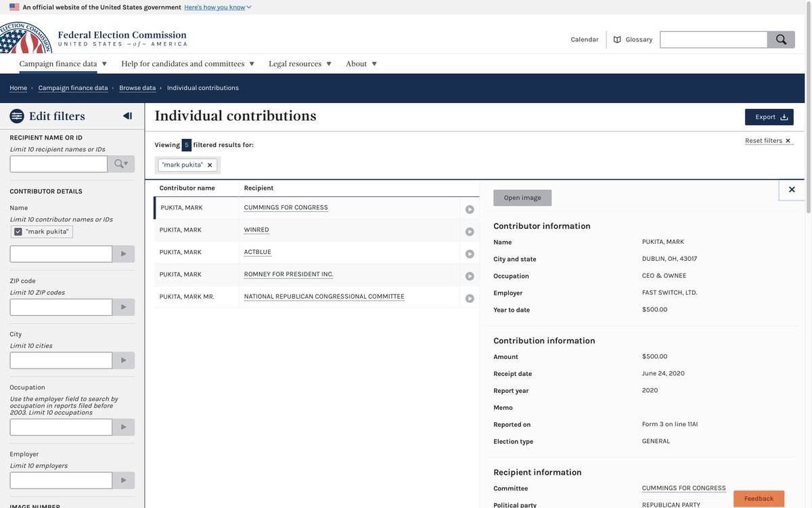The height and width of the screenshot is (508, 812).
Task: Open details arrow for Romney for President row
Action: (470, 276)
